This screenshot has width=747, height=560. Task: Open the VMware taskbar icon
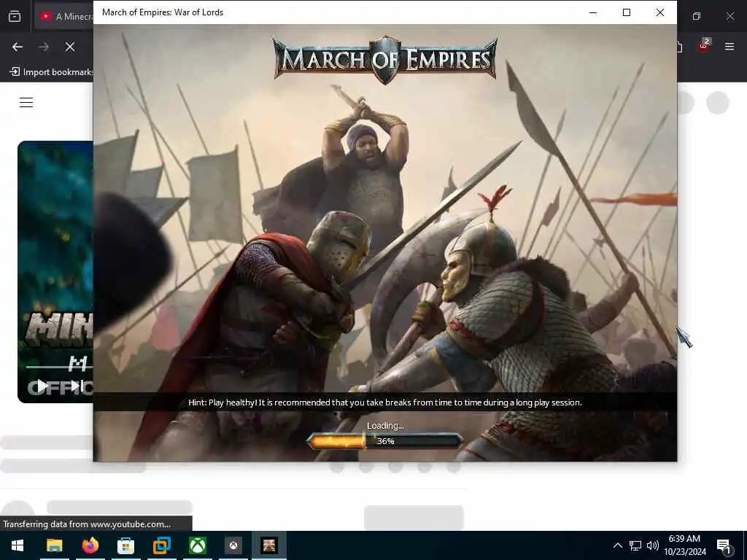click(161, 545)
